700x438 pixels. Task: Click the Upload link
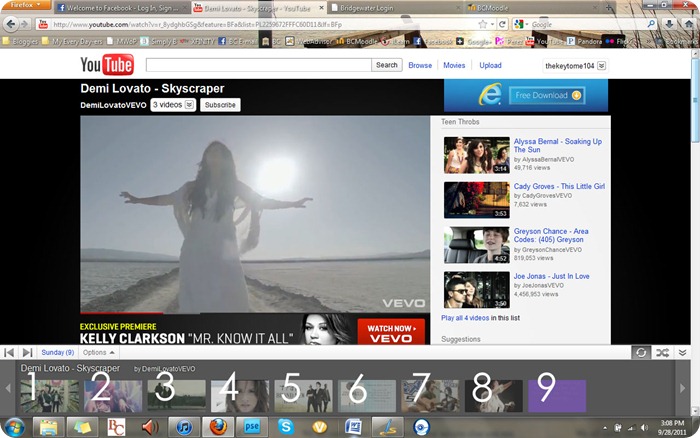(x=490, y=65)
